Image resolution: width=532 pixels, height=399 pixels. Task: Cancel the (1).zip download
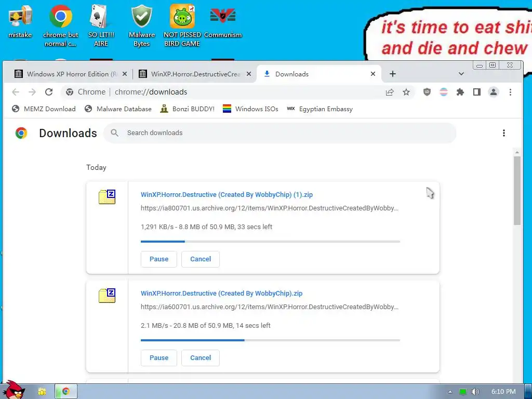coord(201,259)
